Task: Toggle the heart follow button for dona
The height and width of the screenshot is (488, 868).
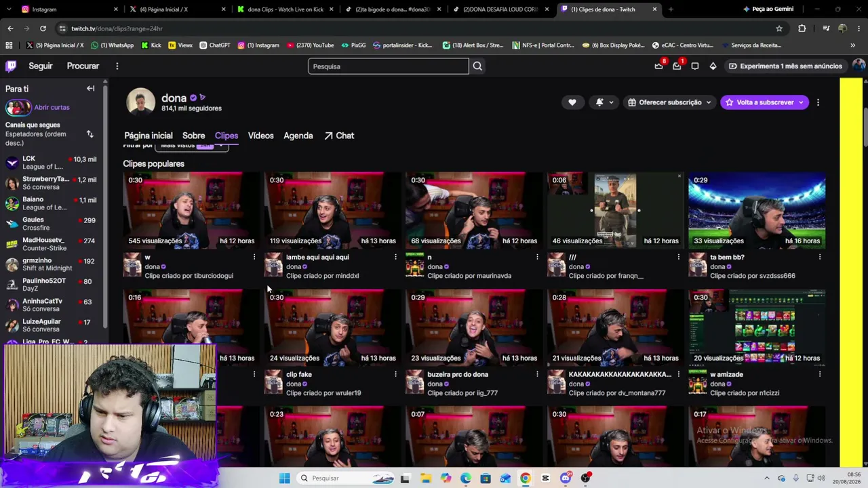Action: tap(572, 102)
